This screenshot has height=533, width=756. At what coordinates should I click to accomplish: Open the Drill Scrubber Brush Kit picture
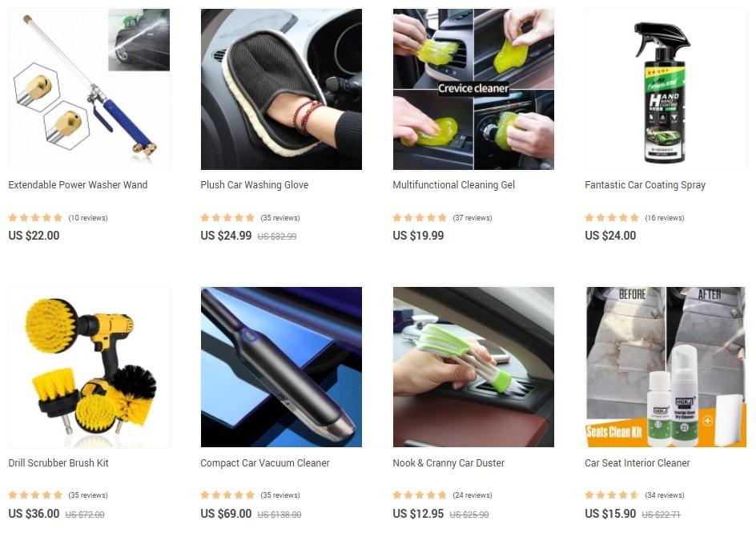[89, 367]
